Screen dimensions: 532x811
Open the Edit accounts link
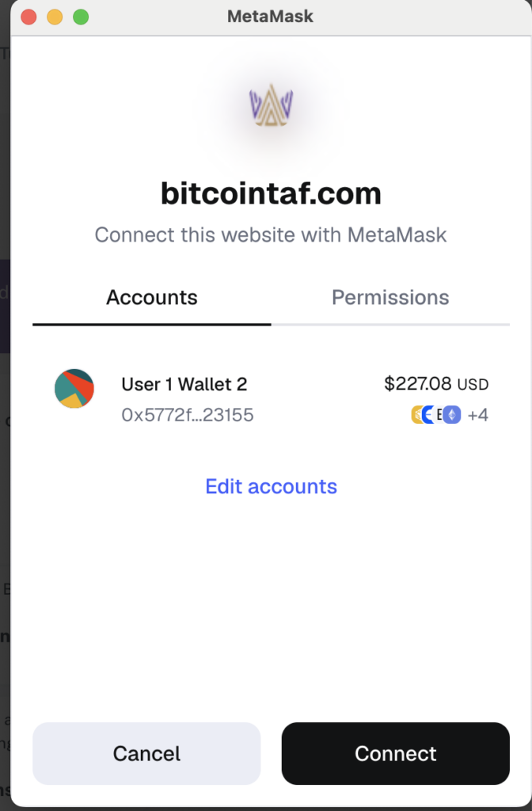(271, 486)
